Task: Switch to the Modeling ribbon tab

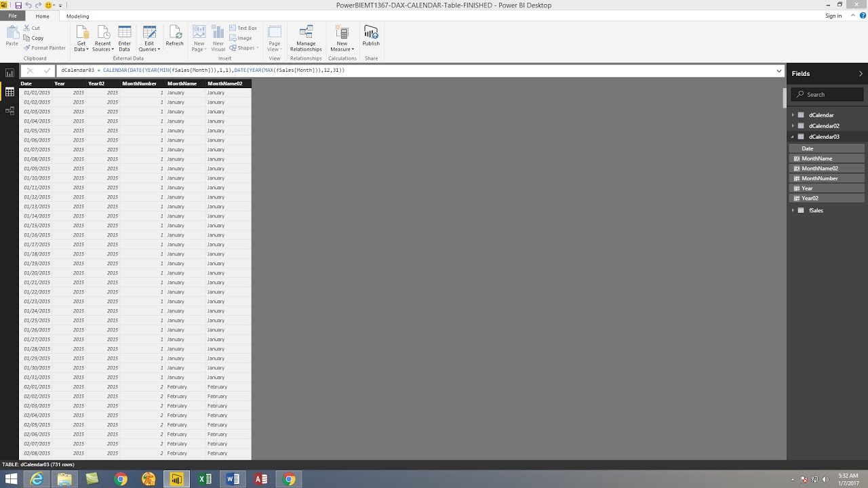Action: [x=77, y=16]
